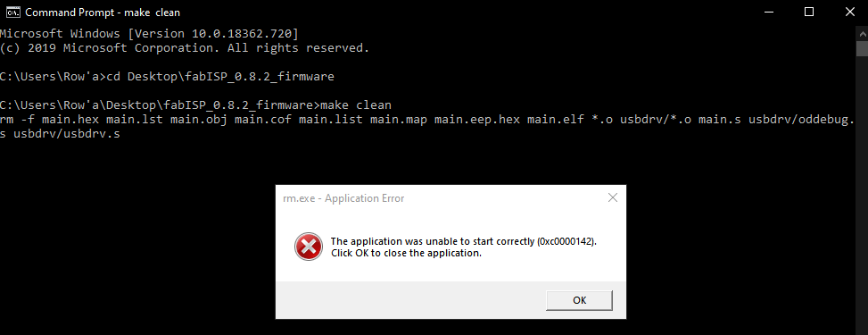Click the 'make clean' command line
This screenshot has height=335, width=868.
coord(195,105)
